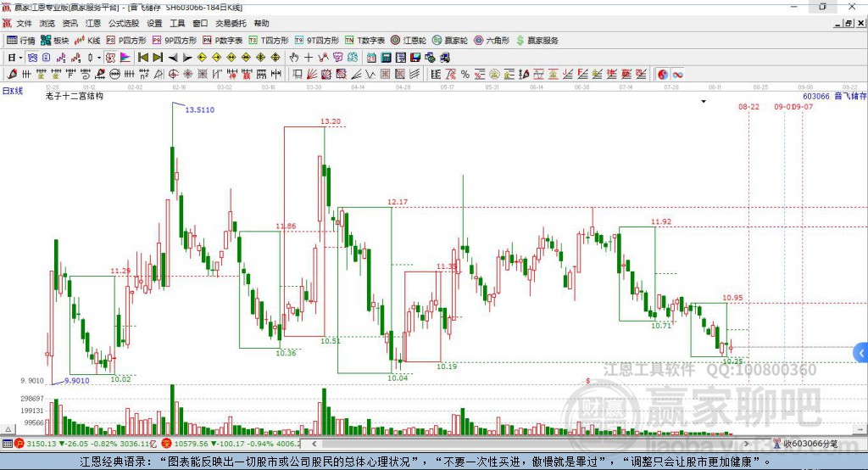This screenshot has height=470, width=868.
Task: Select the spiral drawing tool
Action: (x=86, y=75)
